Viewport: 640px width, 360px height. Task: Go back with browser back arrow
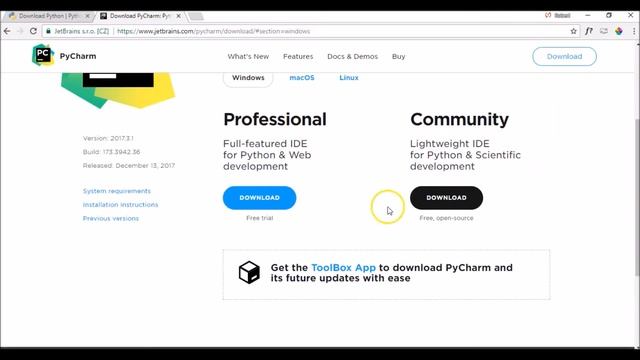point(7,31)
